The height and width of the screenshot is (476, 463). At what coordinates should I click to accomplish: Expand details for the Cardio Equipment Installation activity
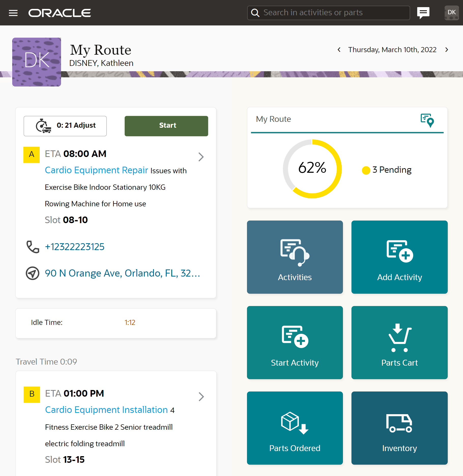201,397
